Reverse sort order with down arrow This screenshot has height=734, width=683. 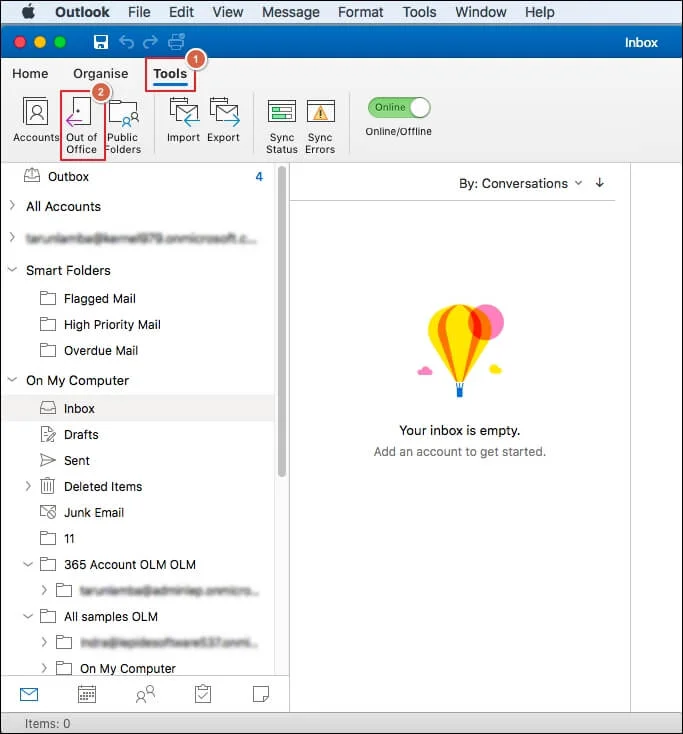tap(600, 183)
